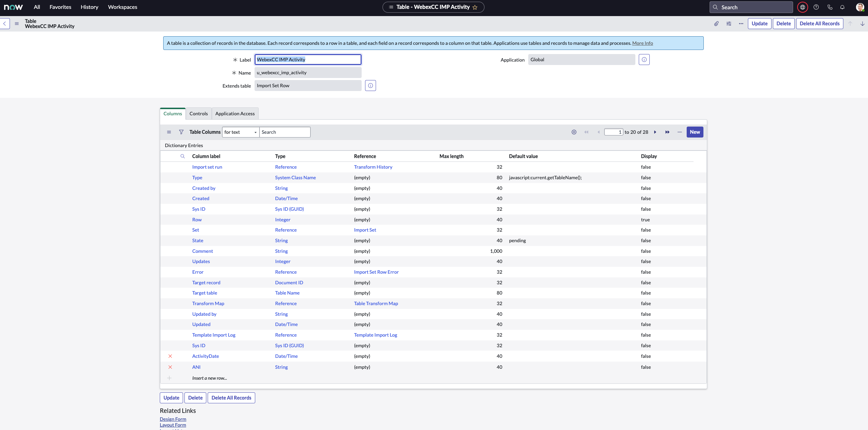Viewport: 868px width, 430px height.
Task: Click the top Delete button
Action: (x=783, y=24)
